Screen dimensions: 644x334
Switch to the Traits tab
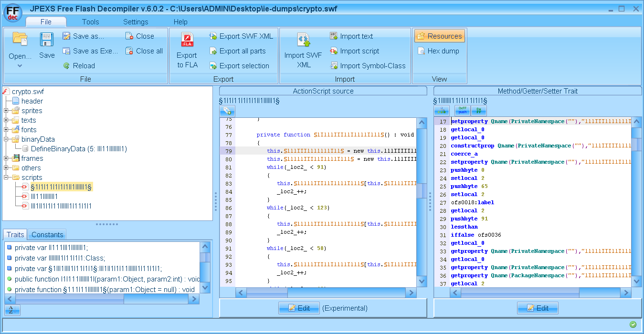[x=15, y=234]
